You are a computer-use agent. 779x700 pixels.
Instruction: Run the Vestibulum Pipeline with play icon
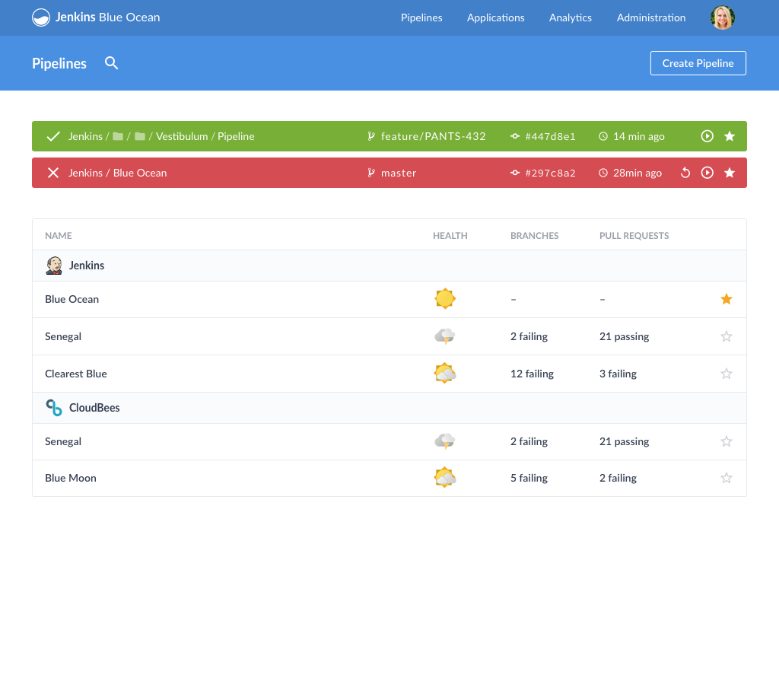707,136
